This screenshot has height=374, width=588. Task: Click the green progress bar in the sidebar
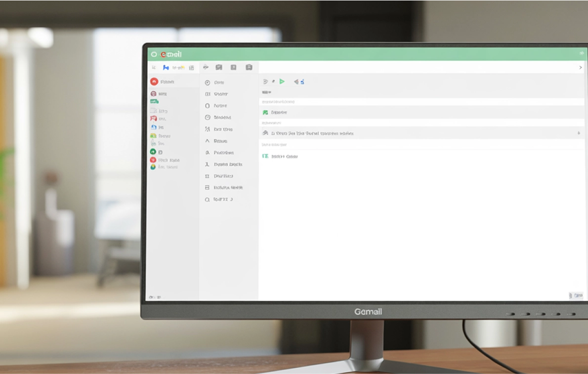[155, 101]
